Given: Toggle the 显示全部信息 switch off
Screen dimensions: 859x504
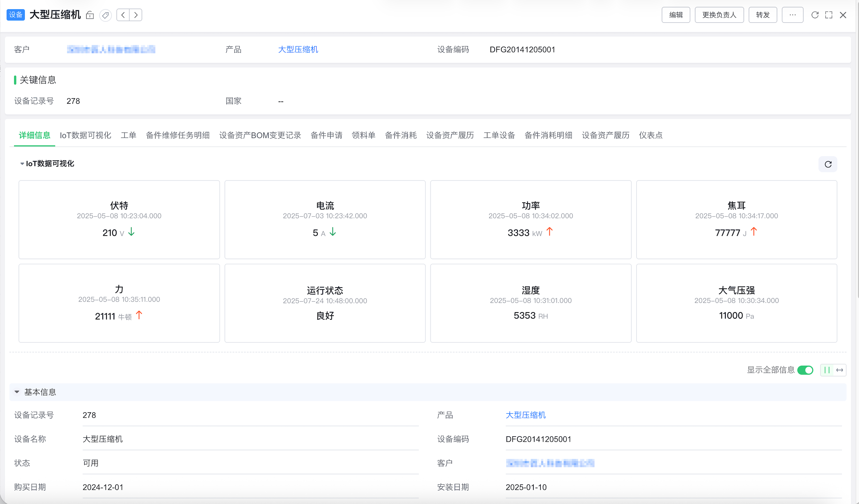Looking at the screenshot, I should 805,370.
